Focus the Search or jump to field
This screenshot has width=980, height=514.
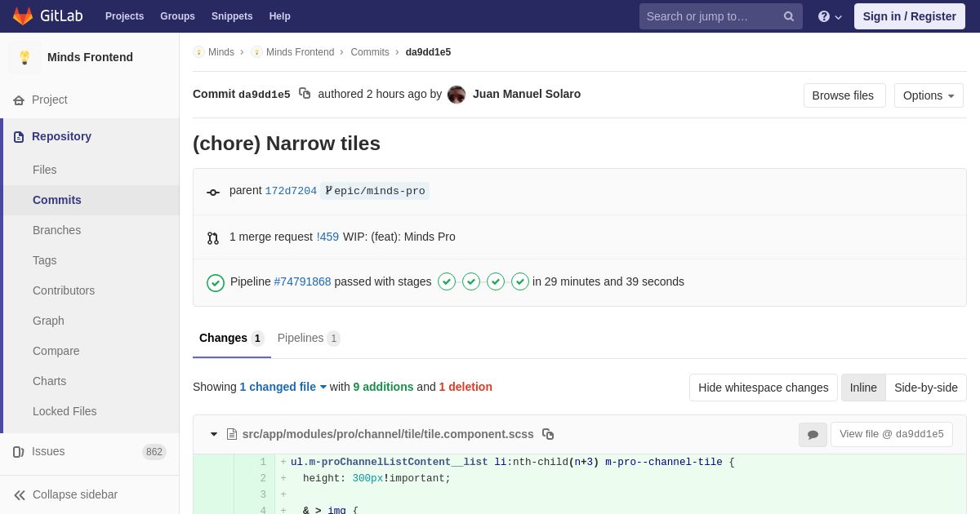coord(710,16)
